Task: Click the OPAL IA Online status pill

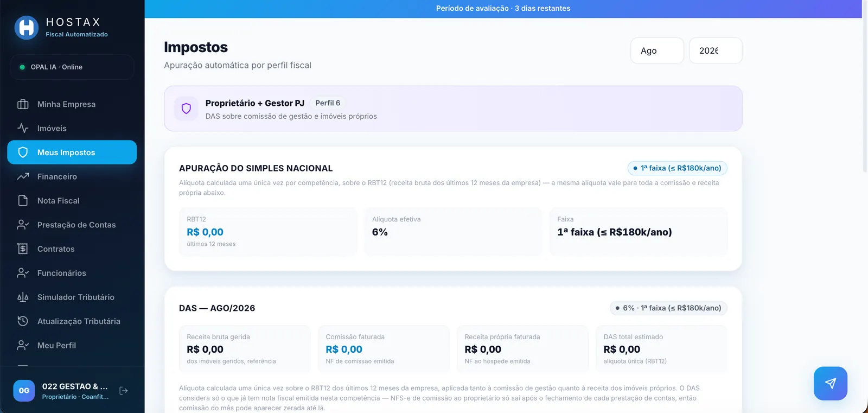Action: 72,67
